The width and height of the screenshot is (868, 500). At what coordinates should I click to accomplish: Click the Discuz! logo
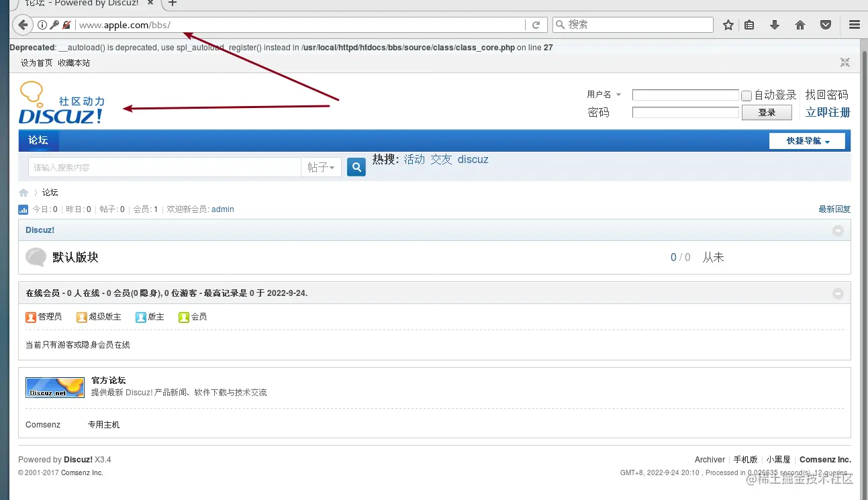coord(62,103)
